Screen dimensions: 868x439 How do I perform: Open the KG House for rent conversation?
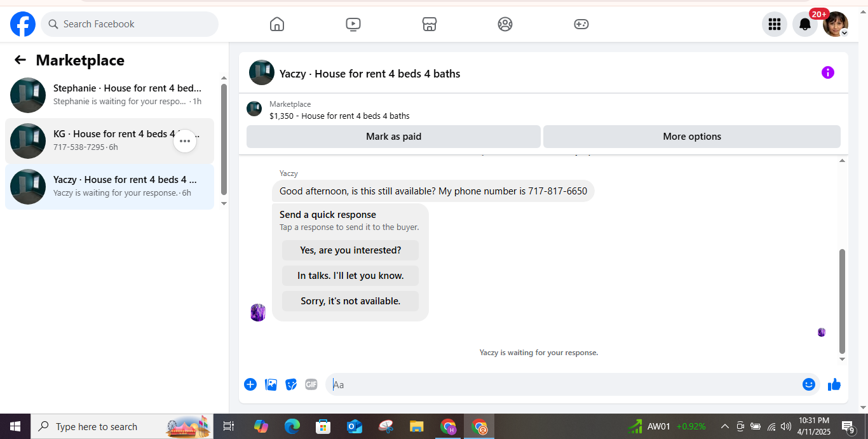(x=109, y=141)
